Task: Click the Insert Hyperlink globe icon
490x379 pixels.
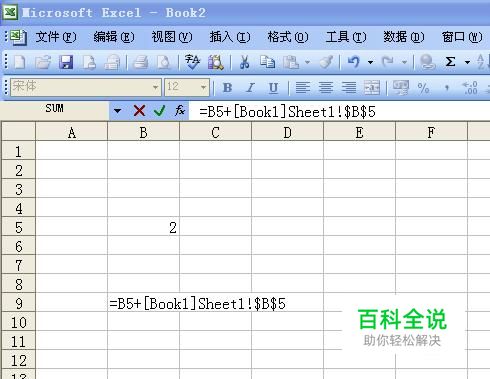Action: 427,62
